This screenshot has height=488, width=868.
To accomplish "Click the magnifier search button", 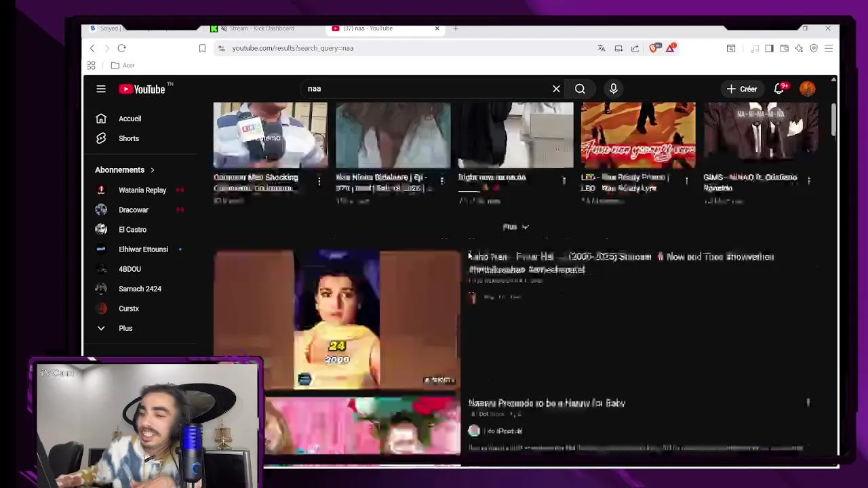I will tap(580, 89).
